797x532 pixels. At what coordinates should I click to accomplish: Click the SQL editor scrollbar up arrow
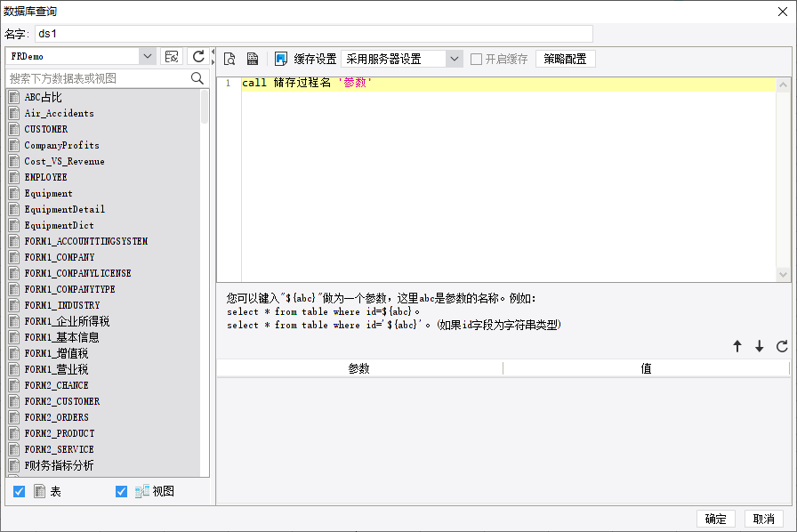coord(783,85)
